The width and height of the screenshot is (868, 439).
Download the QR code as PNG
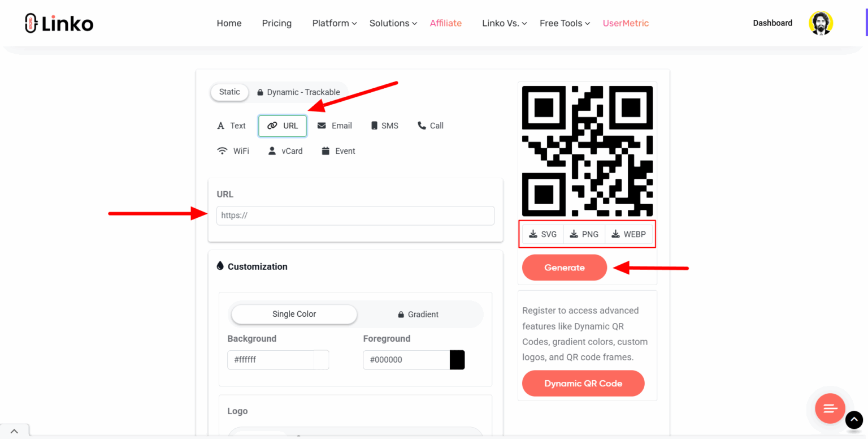[x=584, y=234]
